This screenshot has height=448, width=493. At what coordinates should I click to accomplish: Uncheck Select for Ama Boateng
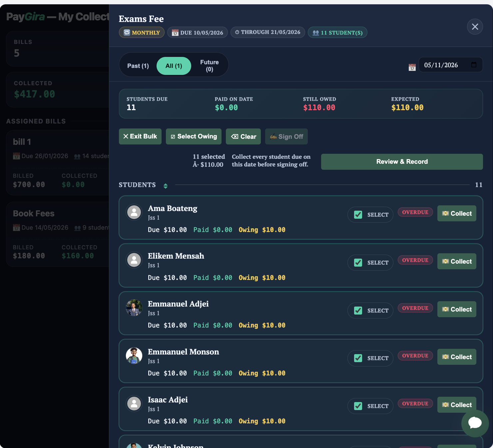pos(358,215)
